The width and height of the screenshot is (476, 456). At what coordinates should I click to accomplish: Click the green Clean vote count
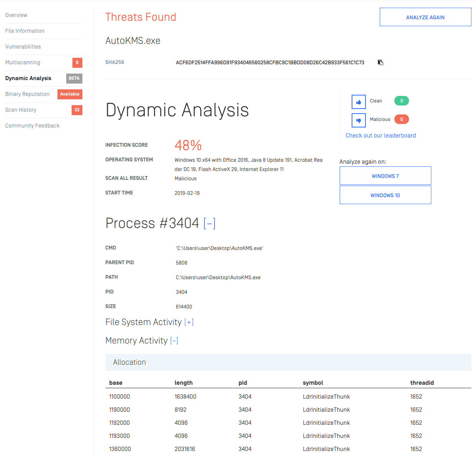click(401, 101)
